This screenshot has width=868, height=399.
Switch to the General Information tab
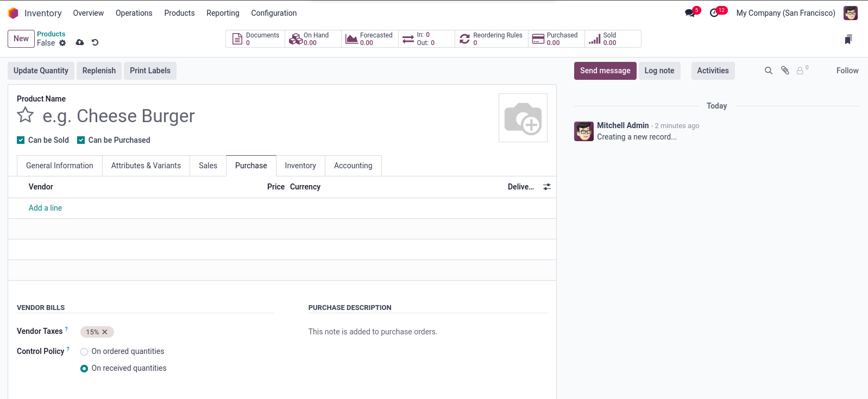[x=60, y=166]
